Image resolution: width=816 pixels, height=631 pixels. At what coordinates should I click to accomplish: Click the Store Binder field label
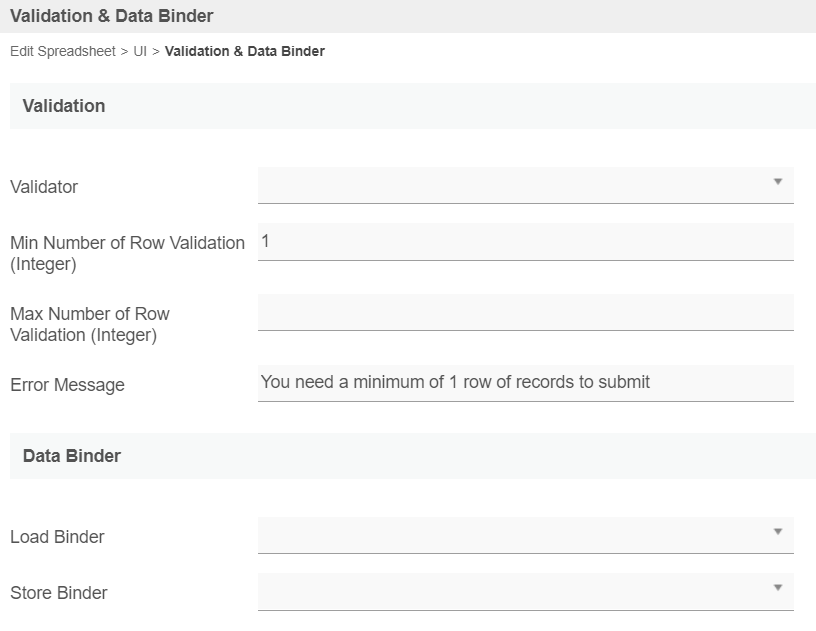point(59,593)
